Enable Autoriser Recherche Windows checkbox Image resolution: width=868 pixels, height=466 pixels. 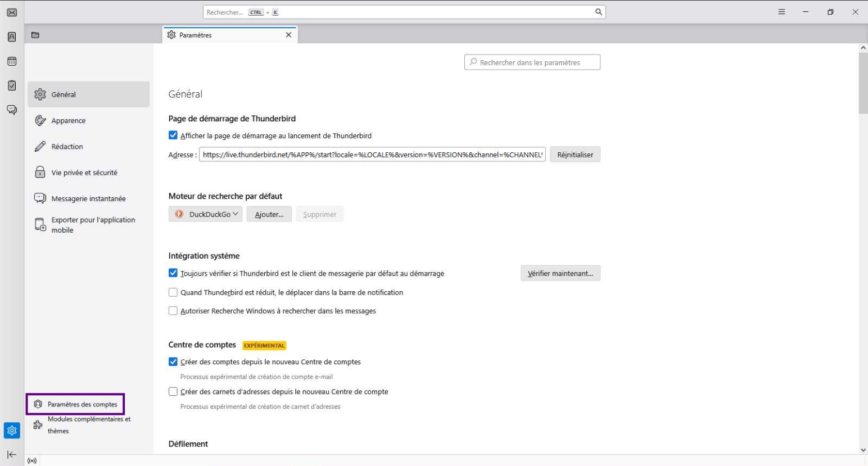173,311
